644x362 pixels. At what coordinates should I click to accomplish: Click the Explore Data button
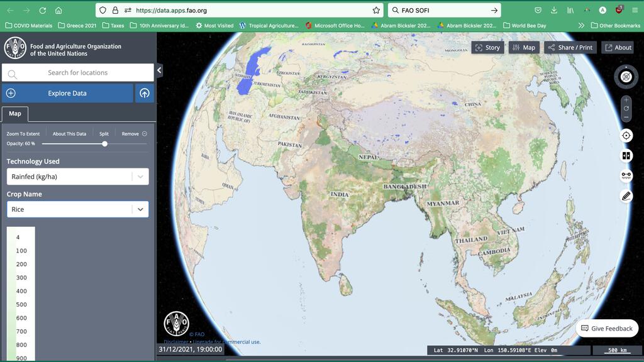click(67, 93)
